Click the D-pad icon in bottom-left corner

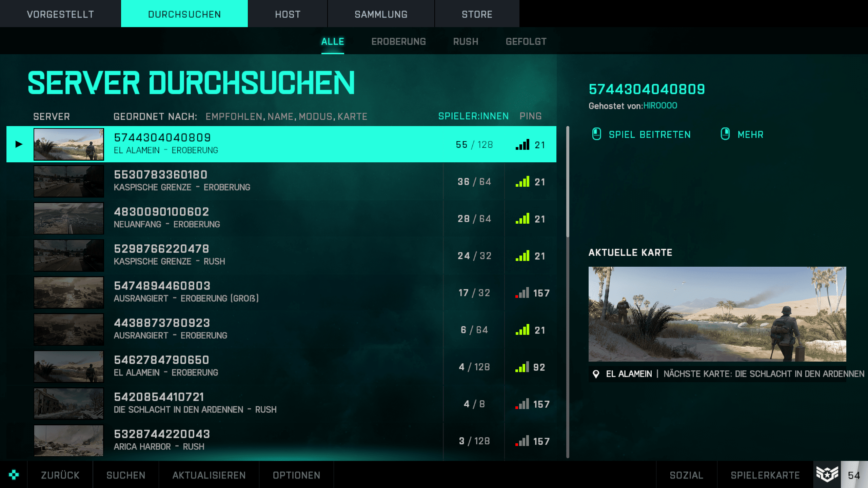[x=14, y=474]
